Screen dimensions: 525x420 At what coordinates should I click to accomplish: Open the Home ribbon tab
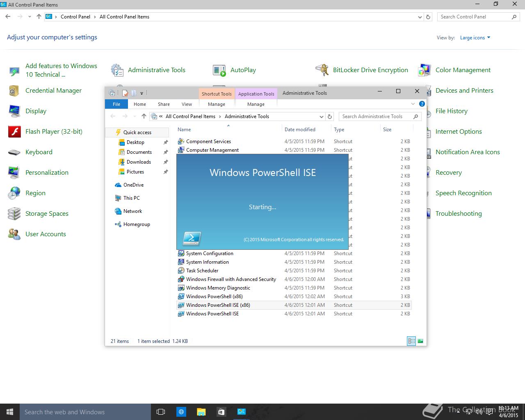140,104
